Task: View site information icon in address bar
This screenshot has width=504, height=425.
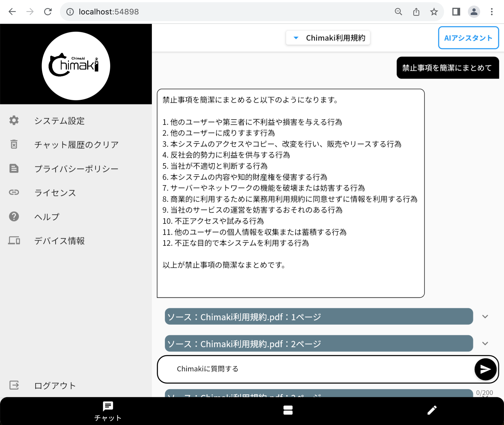Action: coord(70,12)
